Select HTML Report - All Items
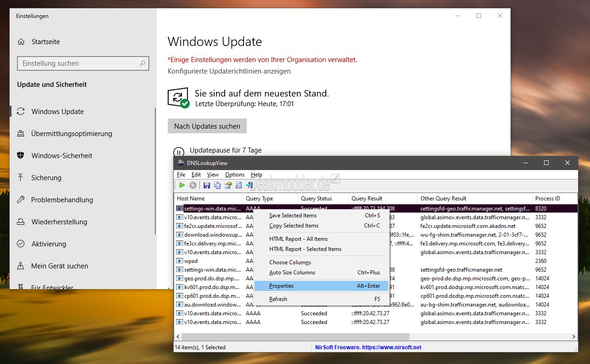Image resolution: width=590 pixels, height=364 pixels. 322,239
